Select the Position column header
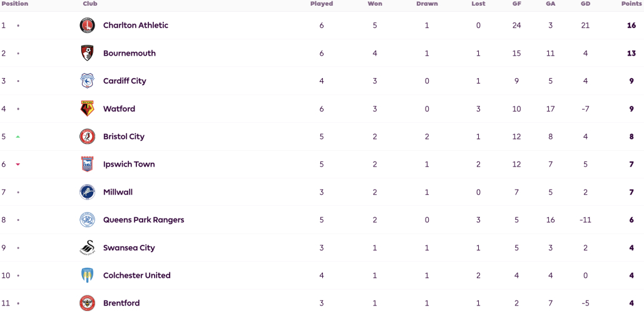 [14, 4]
